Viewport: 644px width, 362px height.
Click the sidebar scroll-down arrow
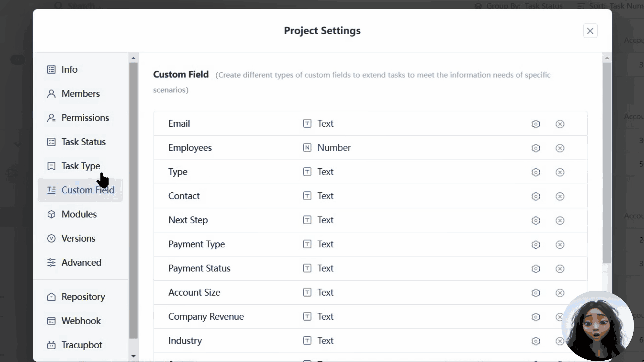tap(133, 356)
